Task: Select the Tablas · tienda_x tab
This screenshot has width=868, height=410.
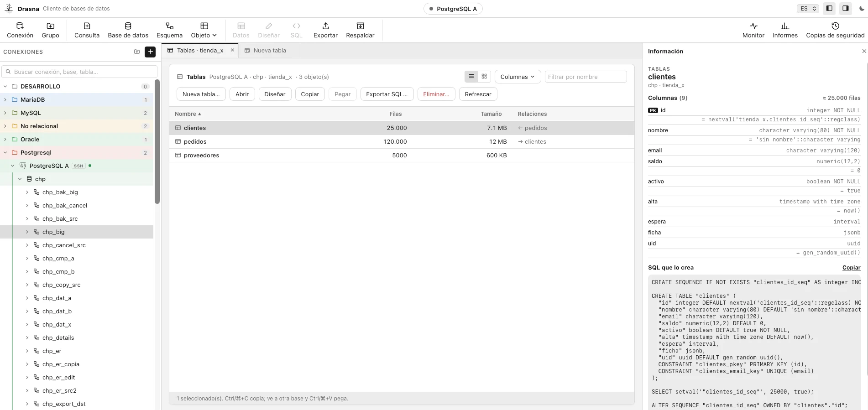Action: click(x=200, y=50)
